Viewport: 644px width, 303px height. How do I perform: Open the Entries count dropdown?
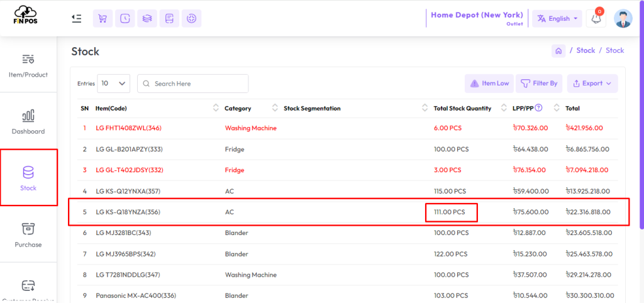tap(114, 84)
